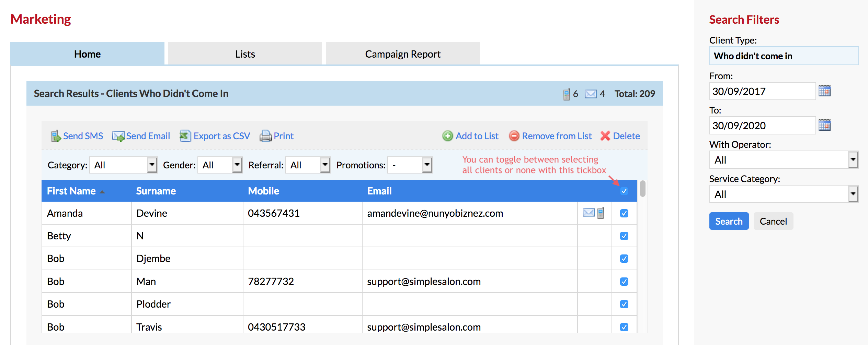Click the surname Djembe
This screenshot has height=345, width=868.
tap(153, 259)
